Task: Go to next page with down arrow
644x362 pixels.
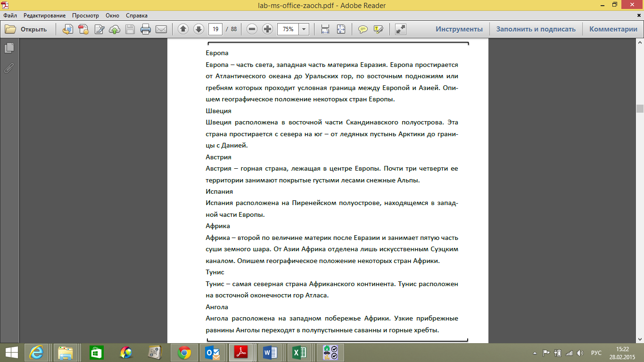Action: click(198, 29)
